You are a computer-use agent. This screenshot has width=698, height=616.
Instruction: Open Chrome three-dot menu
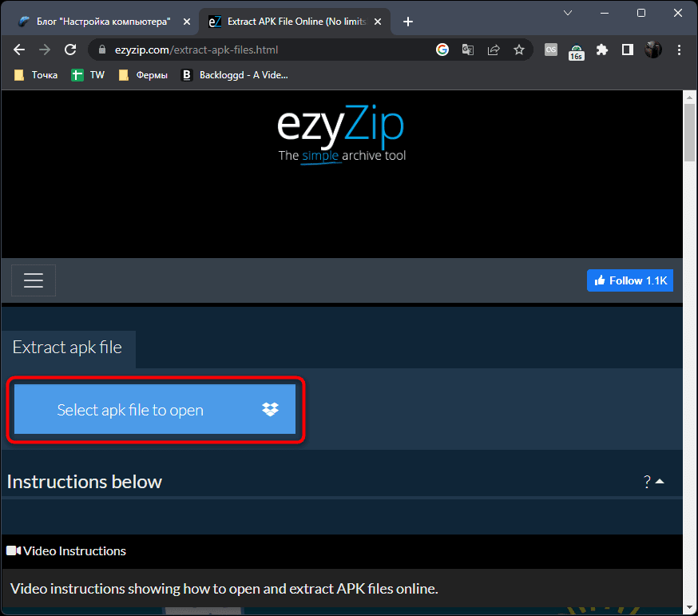679,50
